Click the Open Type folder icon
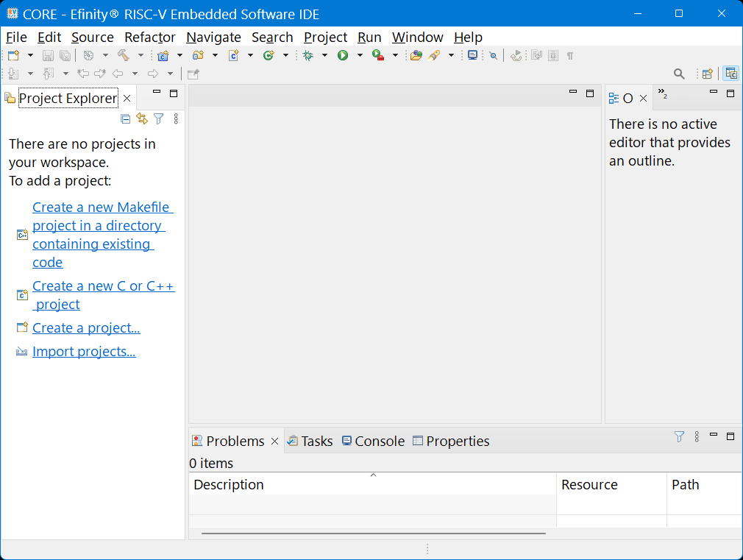The width and height of the screenshot is (743, 560). [x=416, y=55]
